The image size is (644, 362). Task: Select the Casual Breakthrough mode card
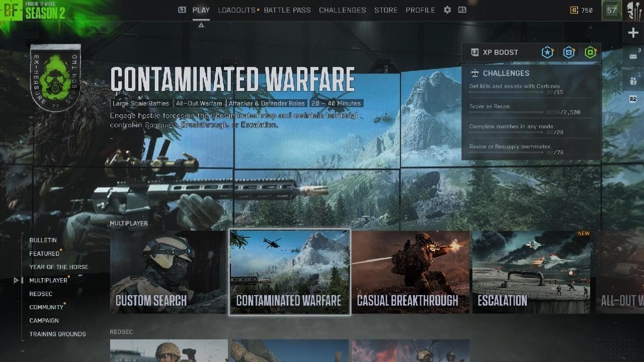[x=411, y=272]
